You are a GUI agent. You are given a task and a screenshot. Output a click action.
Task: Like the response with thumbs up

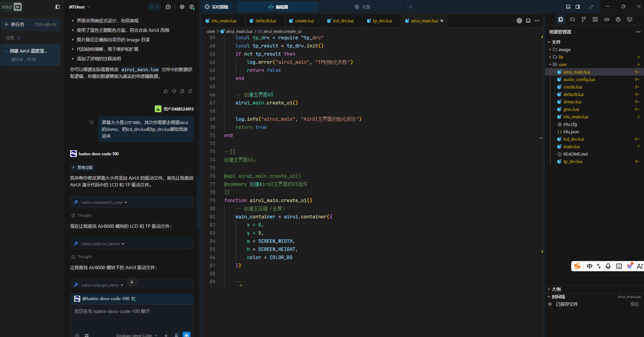166,91
